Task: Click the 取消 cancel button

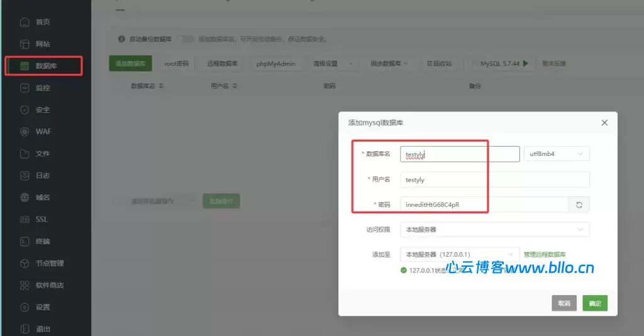Action: click(563, 303)
